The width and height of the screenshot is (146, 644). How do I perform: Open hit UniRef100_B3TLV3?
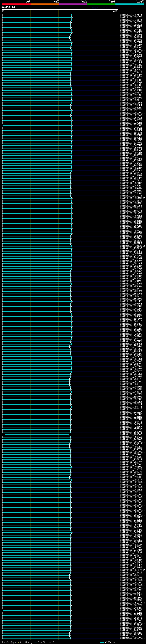(131, 17)
